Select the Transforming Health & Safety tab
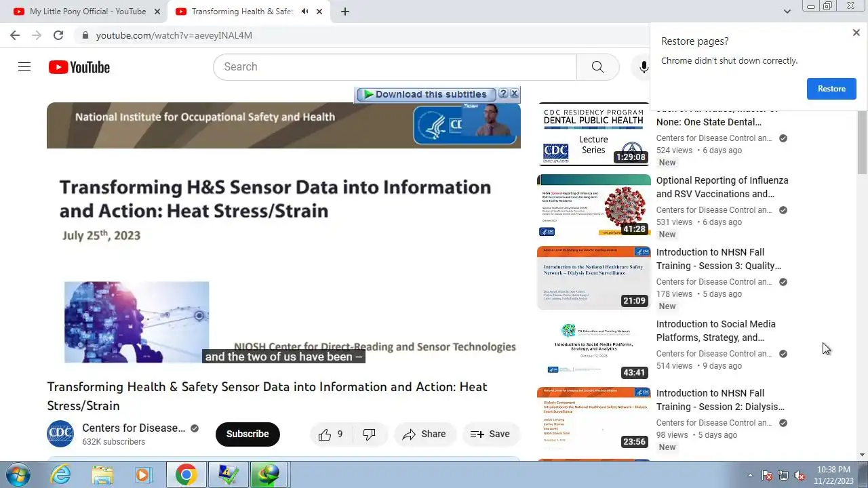The height and width of the screenshot is (488, 868). tap(242, 12)
